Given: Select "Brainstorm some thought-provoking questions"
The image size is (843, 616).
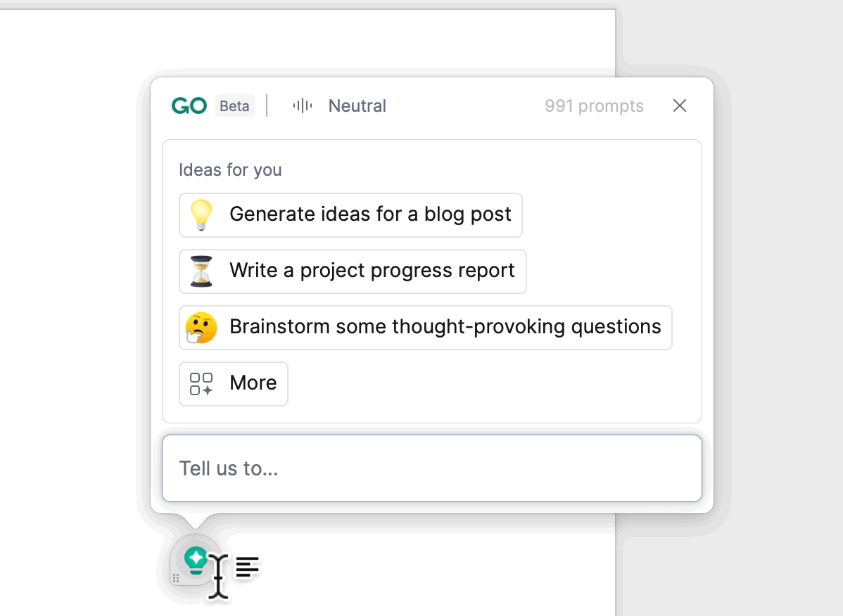Looking at the screenshot, I should (425, 327).
